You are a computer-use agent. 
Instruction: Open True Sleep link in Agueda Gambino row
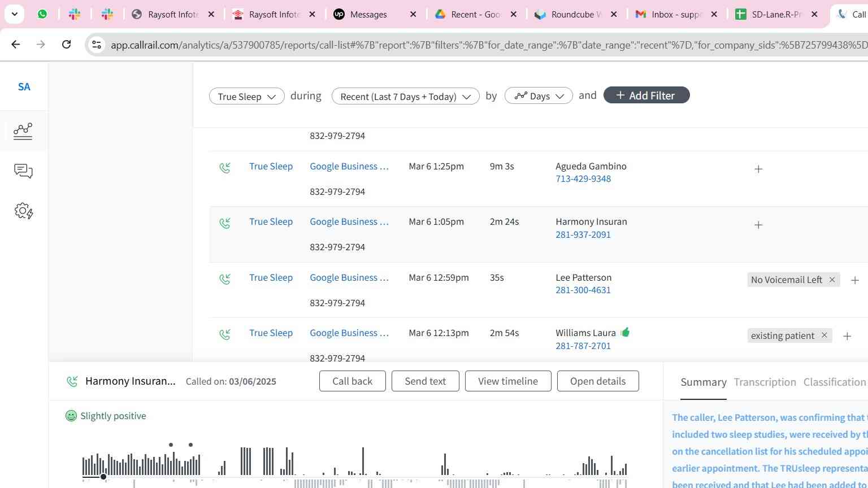[x=271, y=167]
